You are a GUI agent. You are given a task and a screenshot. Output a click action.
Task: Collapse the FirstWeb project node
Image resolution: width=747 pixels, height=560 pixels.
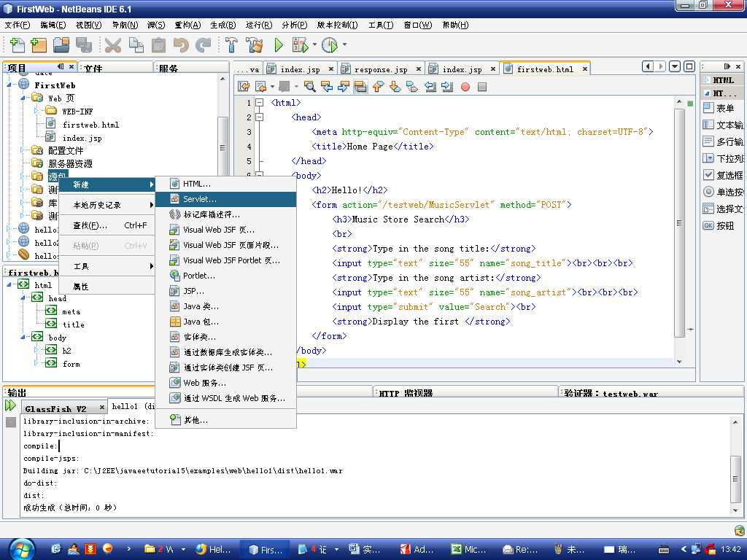(9, 85)
